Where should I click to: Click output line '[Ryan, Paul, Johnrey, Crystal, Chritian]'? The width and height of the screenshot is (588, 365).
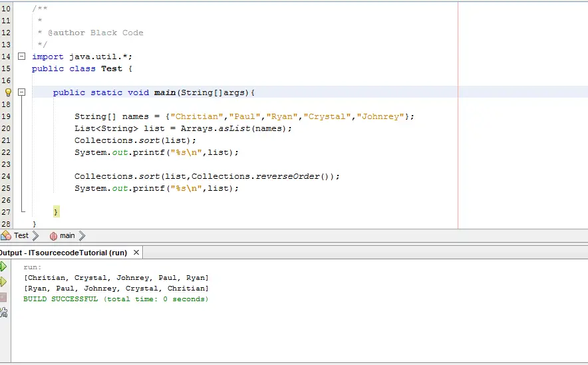coord(116,289)
